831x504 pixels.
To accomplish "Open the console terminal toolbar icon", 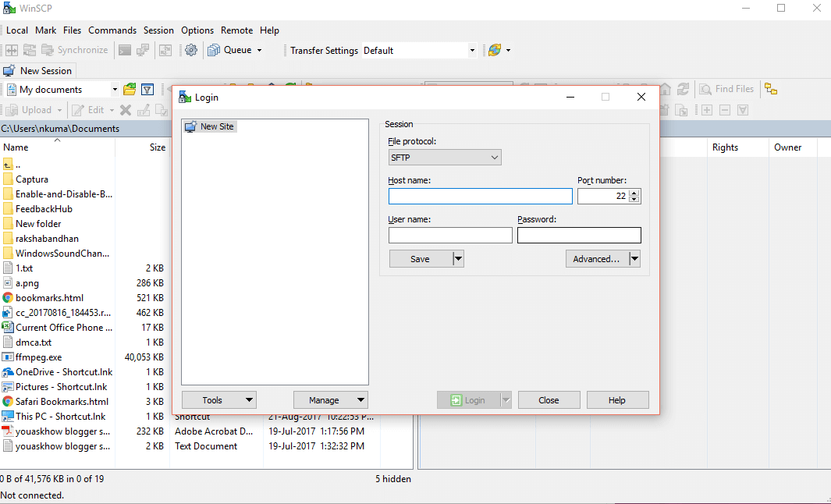I will (x=125, y=51).
